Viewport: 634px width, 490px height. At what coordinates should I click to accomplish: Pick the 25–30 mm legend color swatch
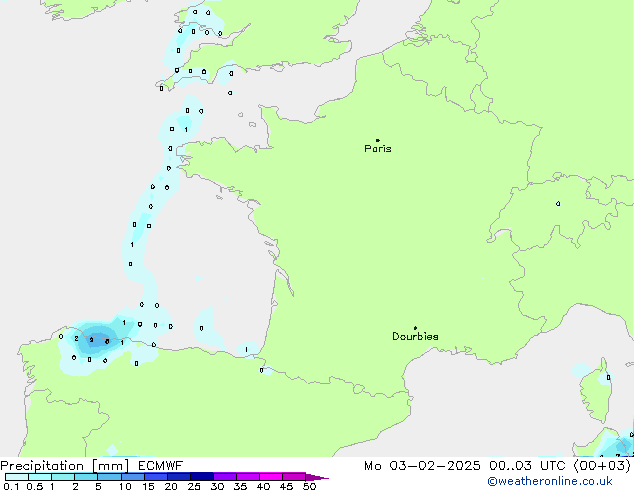tap(201, 477)
